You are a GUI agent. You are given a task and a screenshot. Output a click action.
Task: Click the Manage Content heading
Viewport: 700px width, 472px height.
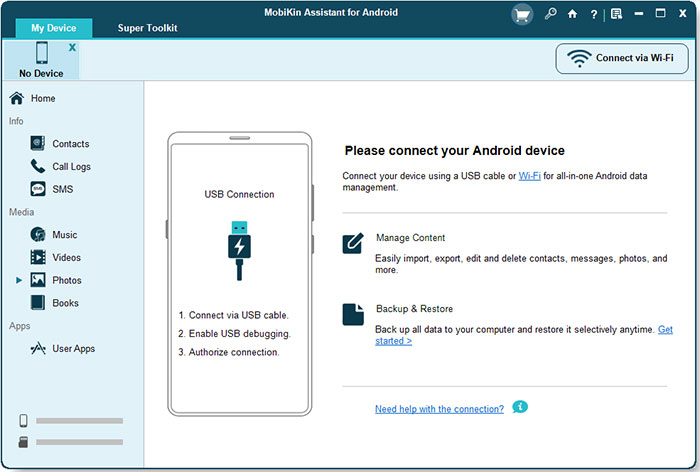click(410, 238)
